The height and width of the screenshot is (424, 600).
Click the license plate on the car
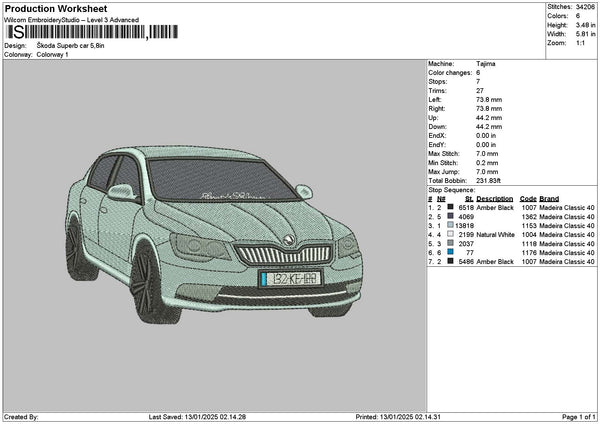289,278
